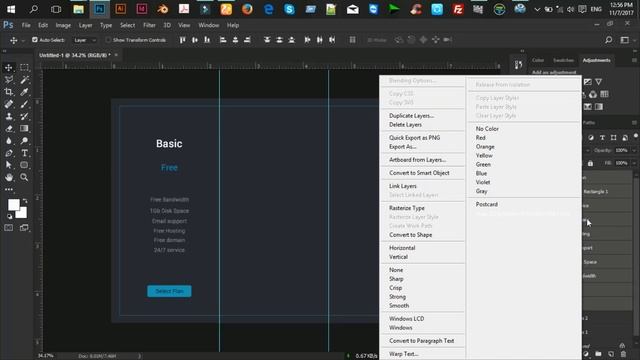Toggle the Auto-Select checkbox
Viewport: 640px width, 360px height.
point(35,40)
